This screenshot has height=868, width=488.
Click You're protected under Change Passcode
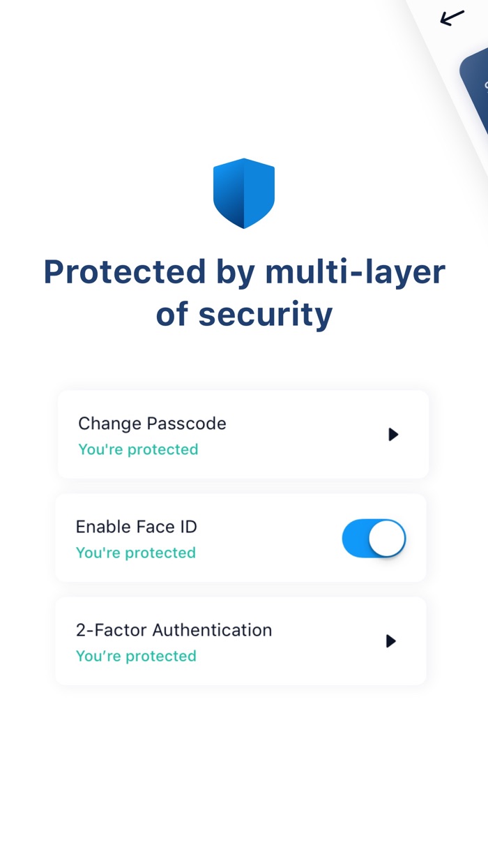(137, 449)
